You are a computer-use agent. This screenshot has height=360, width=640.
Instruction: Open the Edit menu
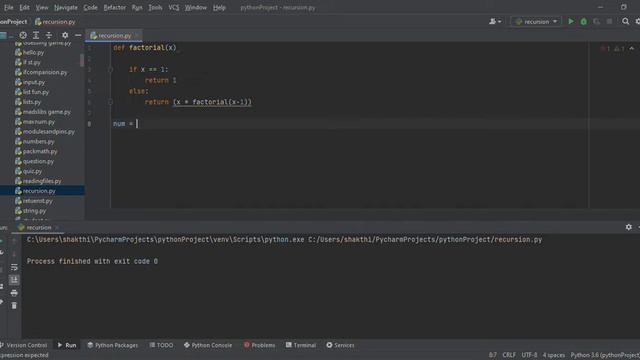tap(24, 7)
